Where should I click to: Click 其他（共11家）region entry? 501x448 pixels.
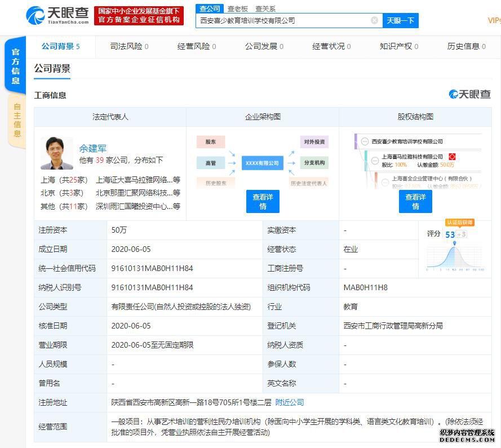click(x=64, y=206)
